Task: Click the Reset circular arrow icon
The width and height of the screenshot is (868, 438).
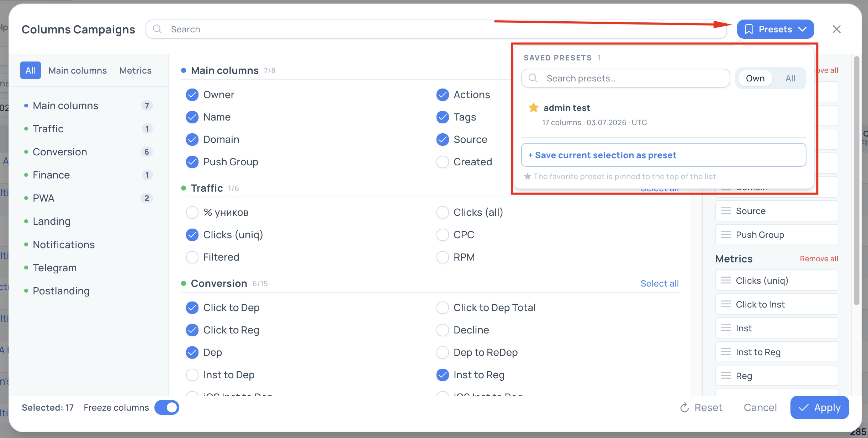Action: point(684,407)
